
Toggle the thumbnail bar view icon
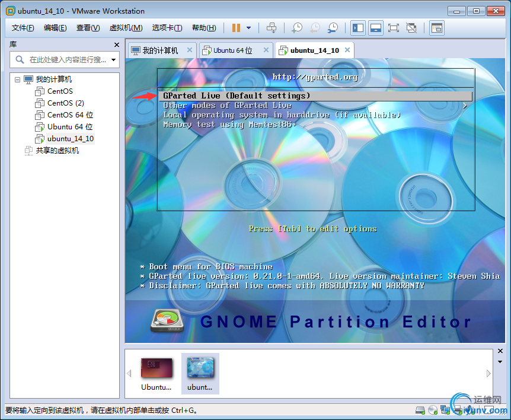click(376, 28)
